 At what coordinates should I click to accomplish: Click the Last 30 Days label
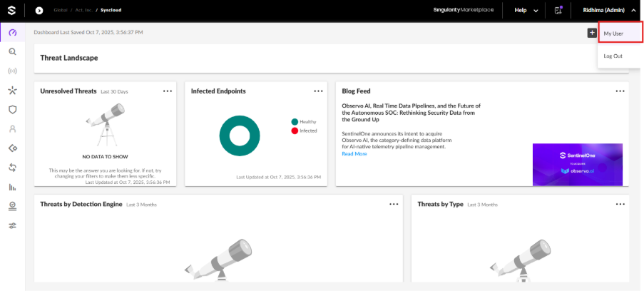114,92
